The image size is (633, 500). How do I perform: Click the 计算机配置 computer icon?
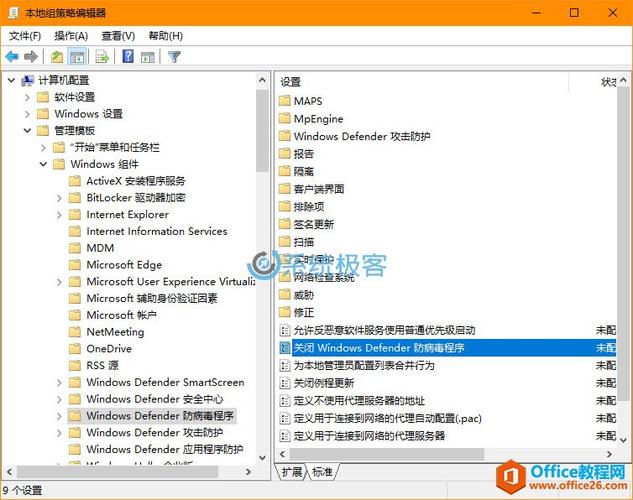27,80
